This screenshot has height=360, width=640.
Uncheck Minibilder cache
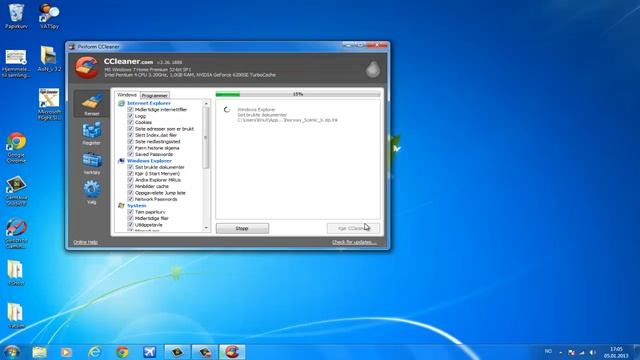tap(131, 186)
